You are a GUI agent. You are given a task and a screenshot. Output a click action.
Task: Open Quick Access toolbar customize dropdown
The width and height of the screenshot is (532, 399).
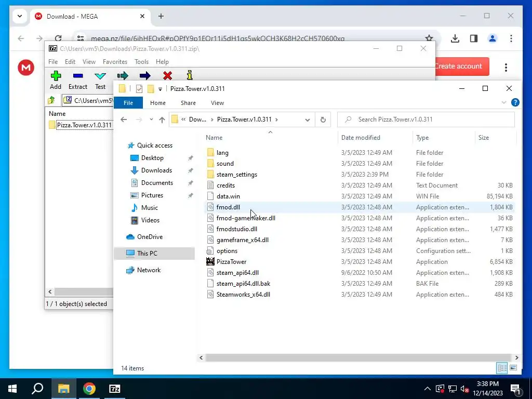pyautogui.click(x=160, y=89)
